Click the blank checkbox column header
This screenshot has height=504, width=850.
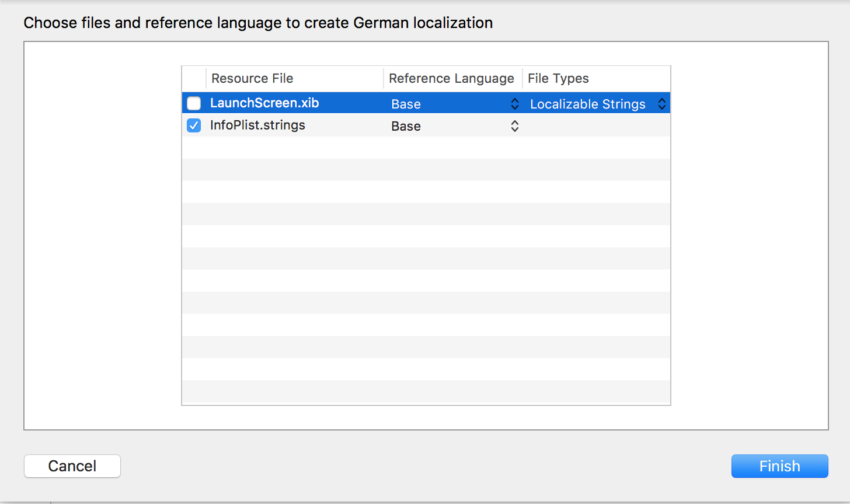coord(194,78)
